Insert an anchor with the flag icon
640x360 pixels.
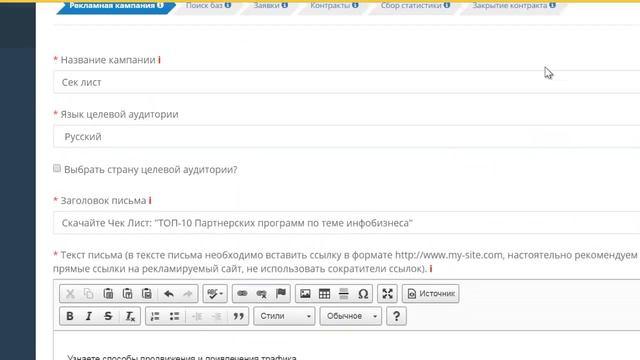coord(281,293)
